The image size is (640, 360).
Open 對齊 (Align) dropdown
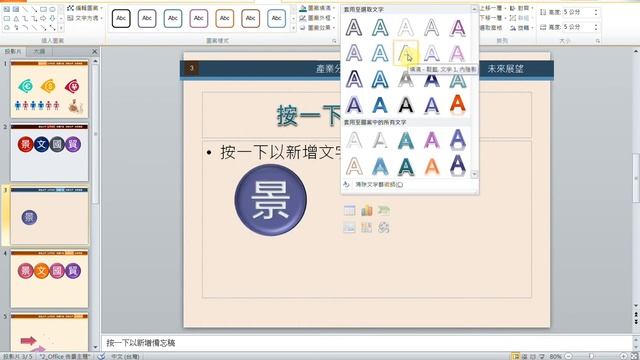(x=522, y=8)
